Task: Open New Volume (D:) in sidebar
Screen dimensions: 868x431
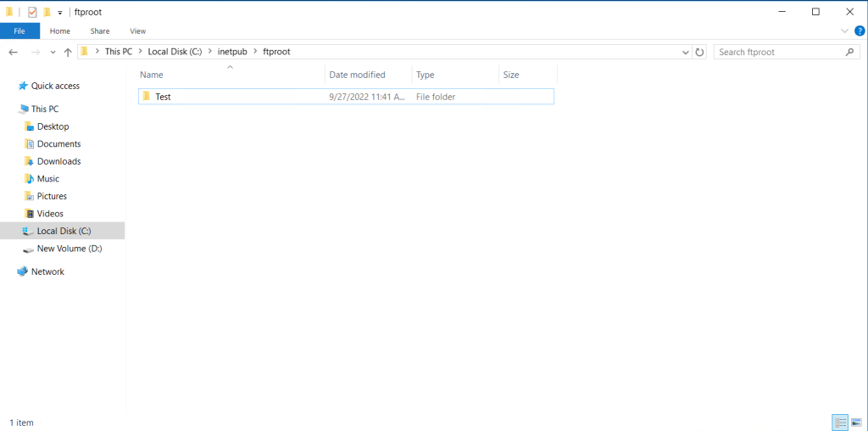Action: pos(69,249)
